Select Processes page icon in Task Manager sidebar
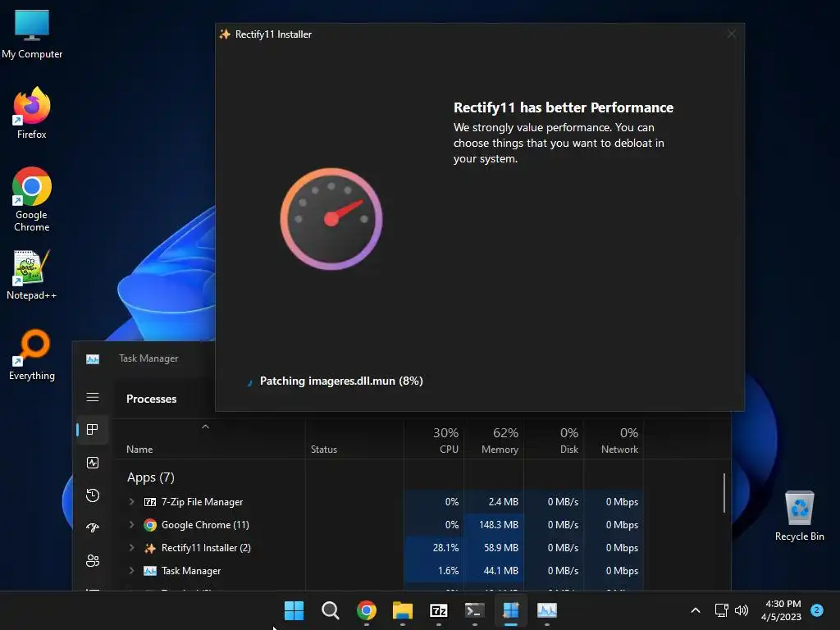This screenshot has width=840, height=630. 93,430
